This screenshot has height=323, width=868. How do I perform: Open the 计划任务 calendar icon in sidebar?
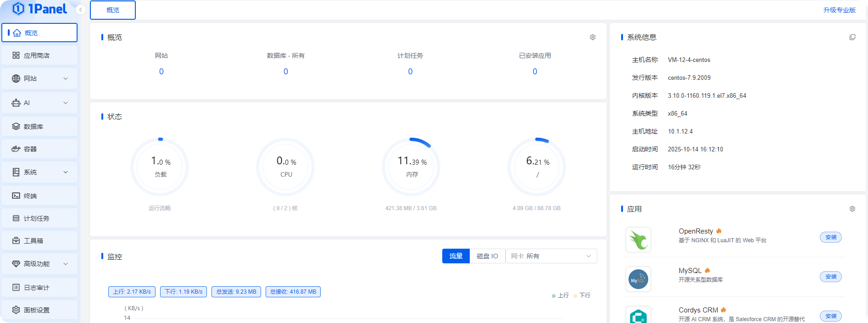(16, 218)
